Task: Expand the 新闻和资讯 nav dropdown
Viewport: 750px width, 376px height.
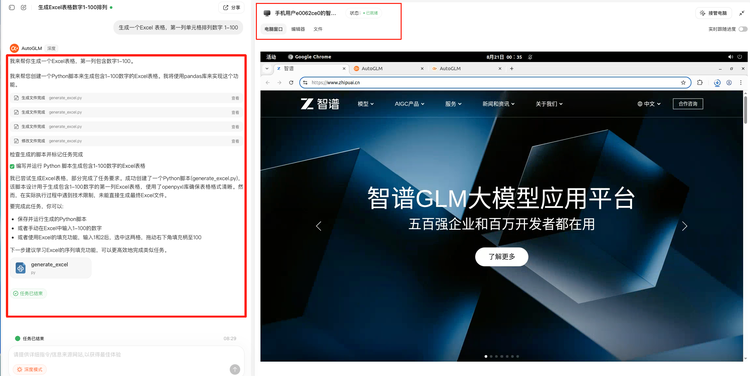Action: click(x=498, y=104)
